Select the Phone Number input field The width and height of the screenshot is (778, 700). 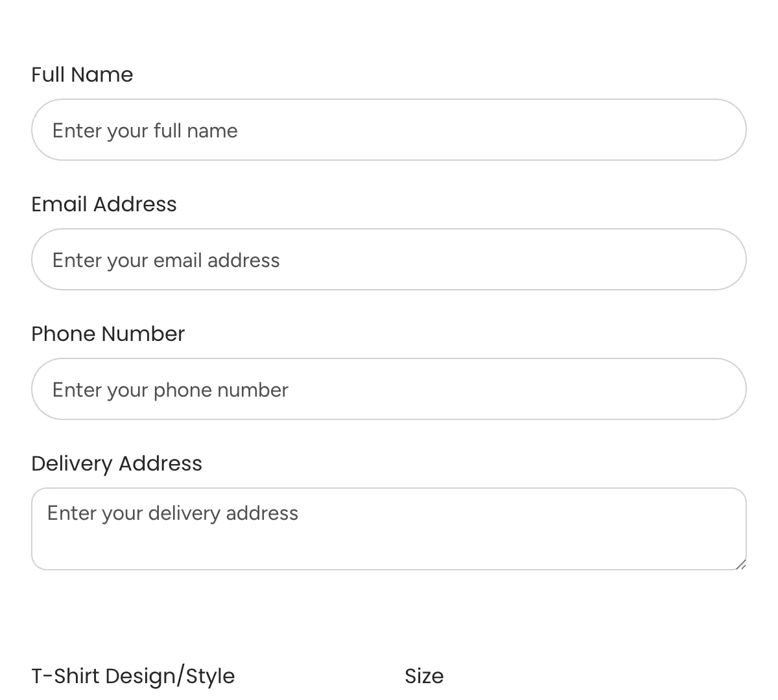pyautogui.click(x=389, y=389)
